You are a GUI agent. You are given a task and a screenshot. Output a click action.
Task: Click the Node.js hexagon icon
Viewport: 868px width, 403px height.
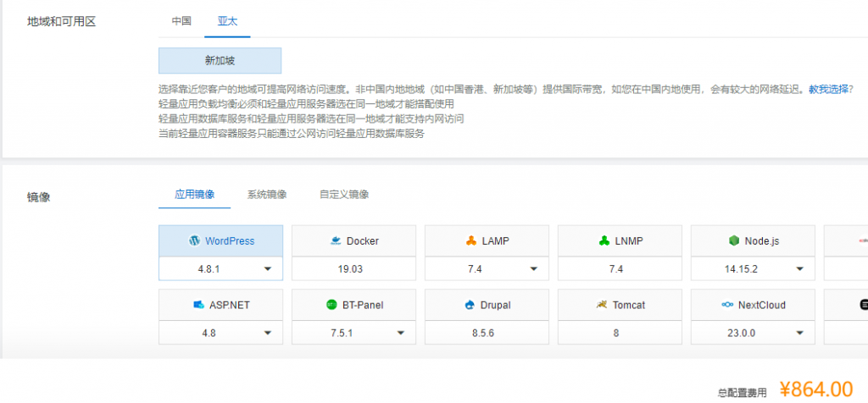click(x=734, y=241)
